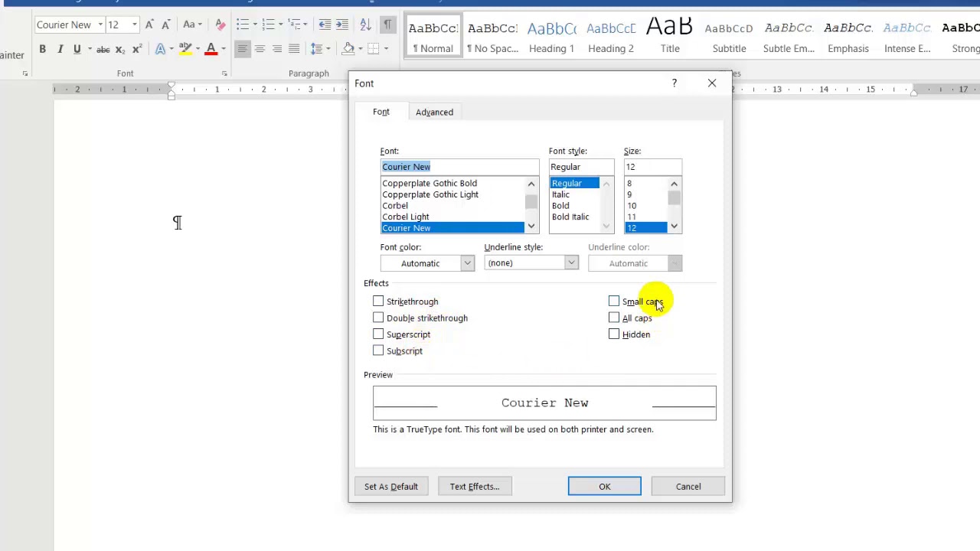980x551 pixels.
Task: Click the OK button
Action: (605, 487)
